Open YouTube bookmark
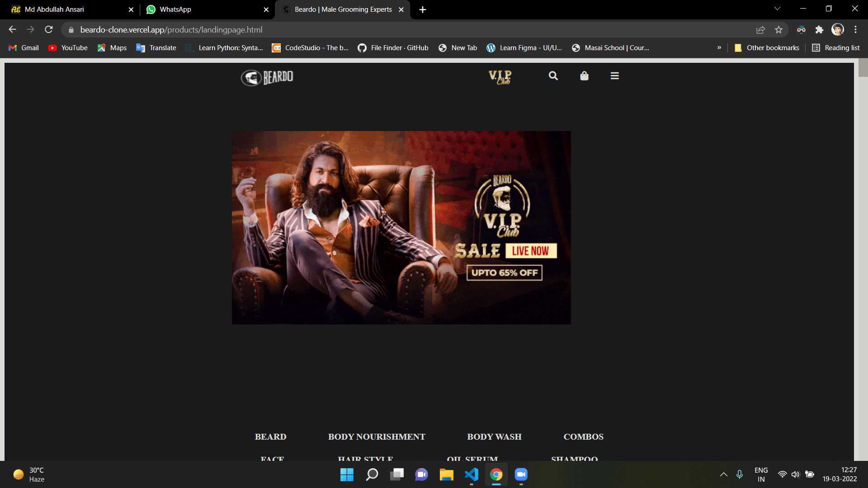Viewport: 868px width, 488px height. click(x=68, y=48)
